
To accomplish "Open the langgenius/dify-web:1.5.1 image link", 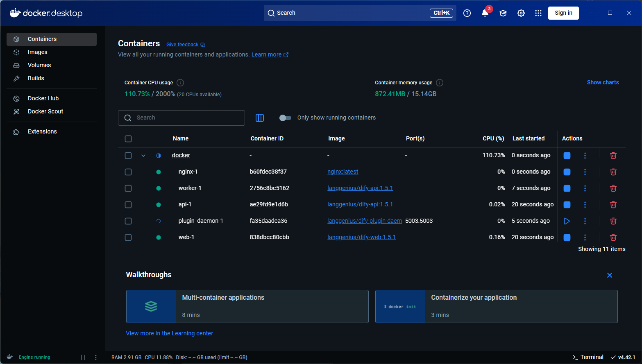I will 361,237.
